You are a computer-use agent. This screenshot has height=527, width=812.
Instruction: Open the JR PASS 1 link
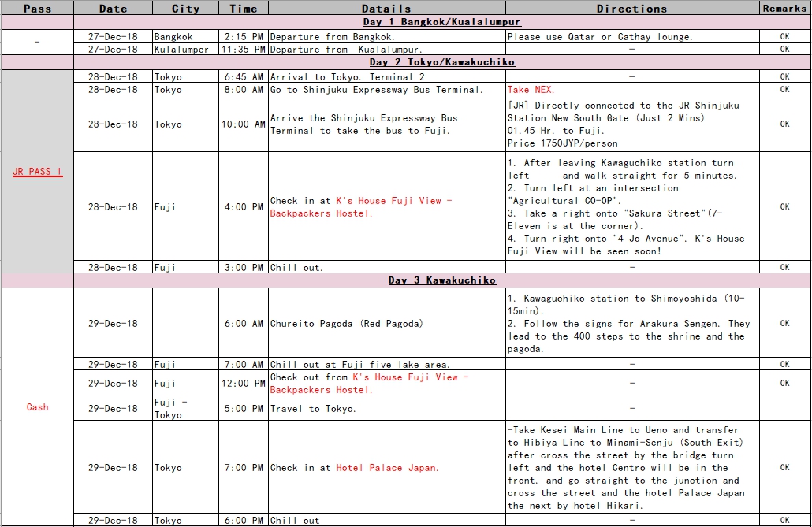coord(37,172)
